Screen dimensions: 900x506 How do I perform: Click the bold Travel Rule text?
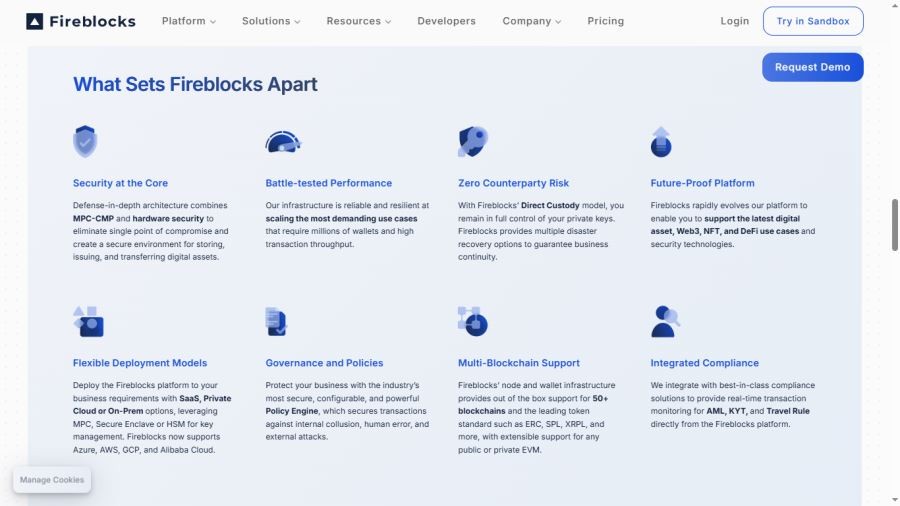click(788, 411)
